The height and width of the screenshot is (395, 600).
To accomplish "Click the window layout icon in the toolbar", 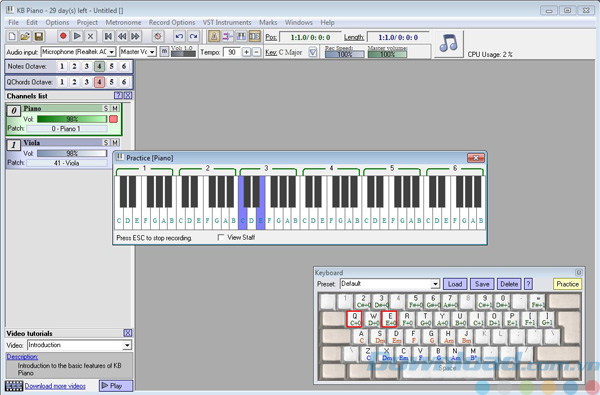I will 254,36.
